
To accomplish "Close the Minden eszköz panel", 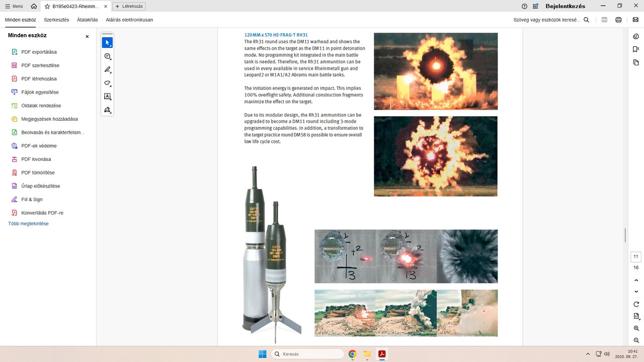I will [x=87, y=37].
